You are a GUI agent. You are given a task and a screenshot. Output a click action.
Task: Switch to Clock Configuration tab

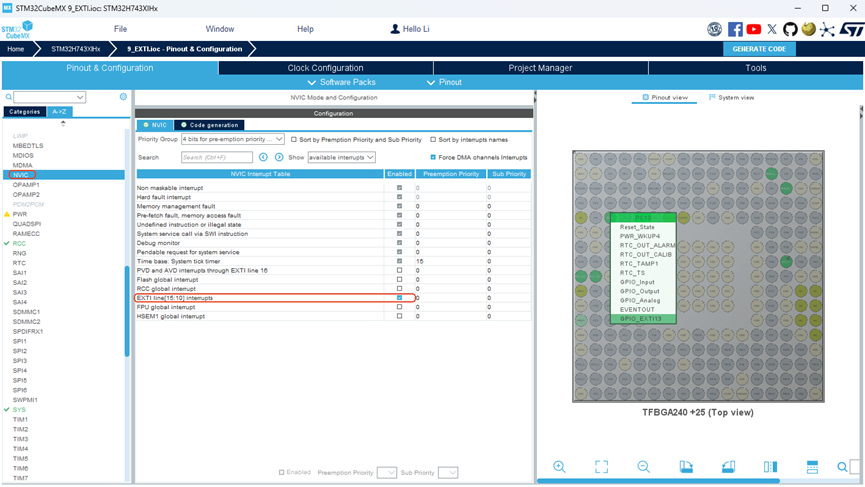tap(325, 68)
